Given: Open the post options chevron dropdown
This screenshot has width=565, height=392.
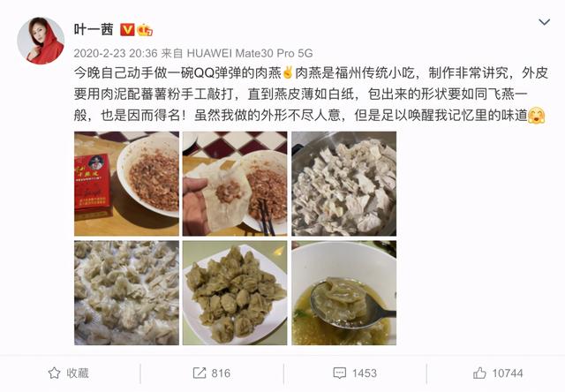Looking at the screenshot, I should tap(544, 22).
